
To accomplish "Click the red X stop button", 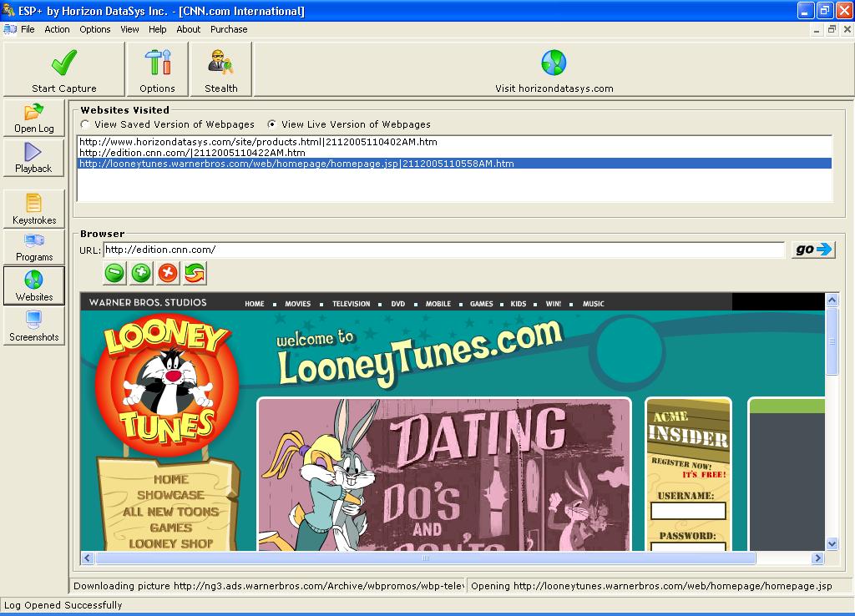I will [x=168, y=273].
